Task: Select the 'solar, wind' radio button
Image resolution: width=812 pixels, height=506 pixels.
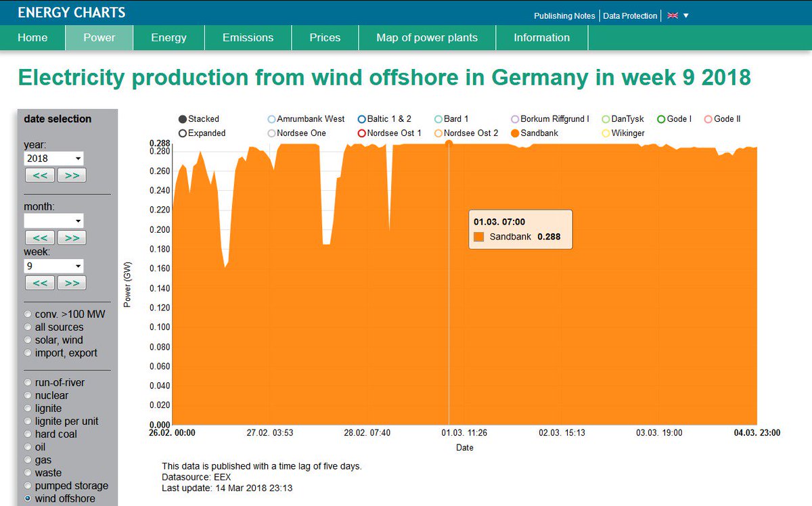Action: (x=27, y=340)
